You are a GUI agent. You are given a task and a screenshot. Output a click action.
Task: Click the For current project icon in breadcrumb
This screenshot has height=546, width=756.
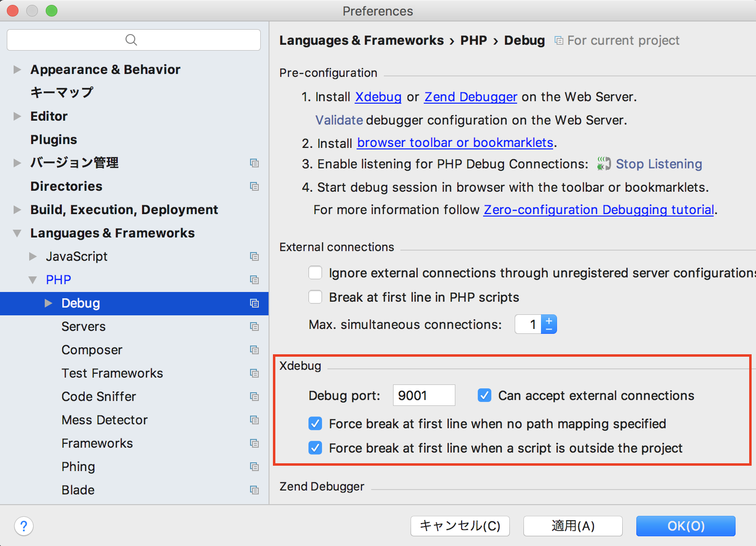pyautogui.click(x=558, y=40)
